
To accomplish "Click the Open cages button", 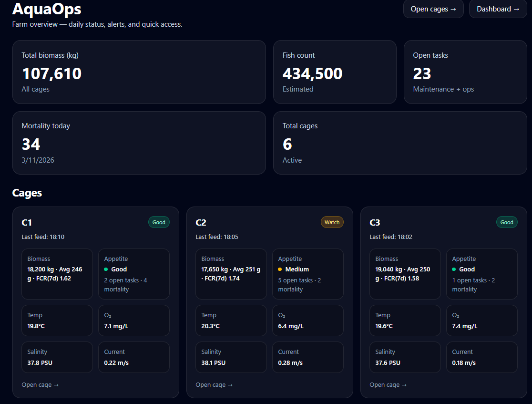I will click(433, 9).
